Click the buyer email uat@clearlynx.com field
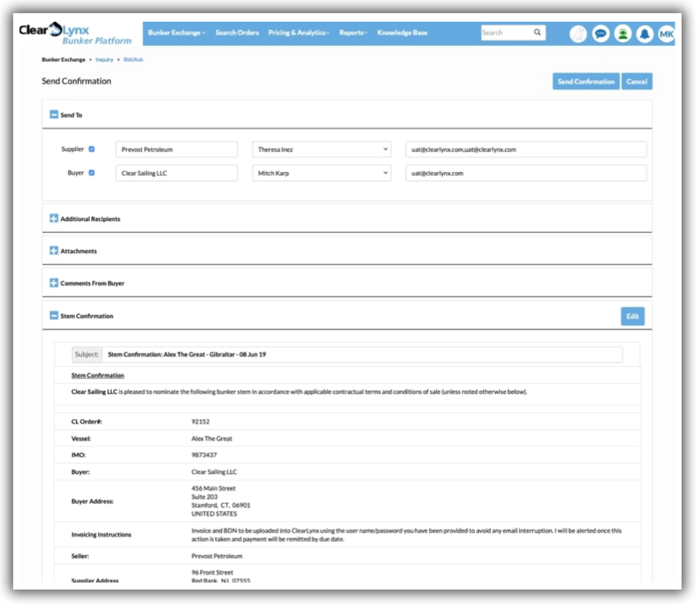This screenshot has width=700, height=606. pyautogui.click(x=526, y=173)
